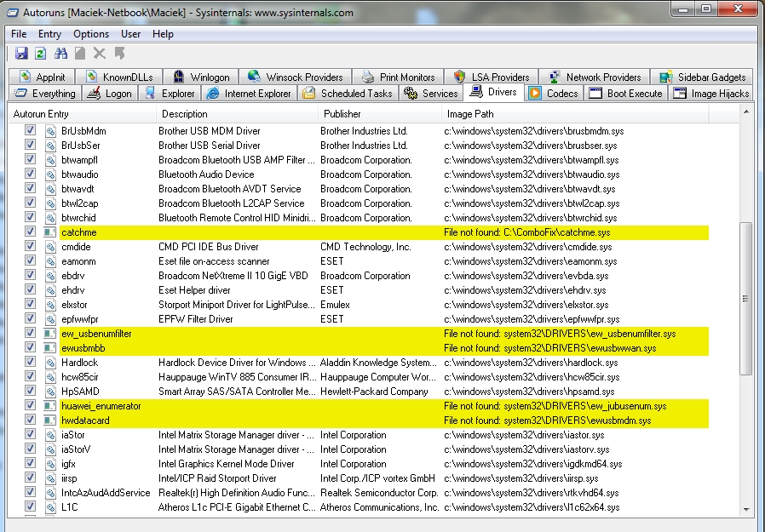Switch to the Logon tab
765x532 pixels.
[x=110, y=93]
